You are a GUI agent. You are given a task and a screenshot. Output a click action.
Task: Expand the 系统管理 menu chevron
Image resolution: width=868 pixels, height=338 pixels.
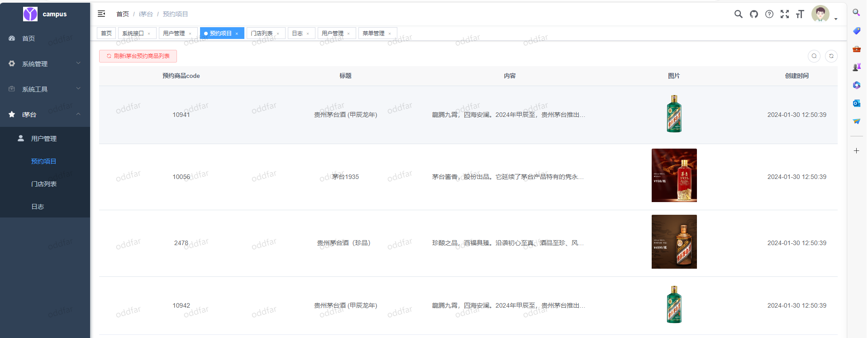pos(78,63)
